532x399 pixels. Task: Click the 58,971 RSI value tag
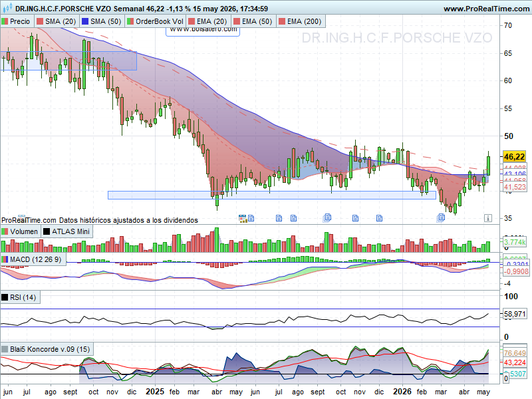click(514, 314)
